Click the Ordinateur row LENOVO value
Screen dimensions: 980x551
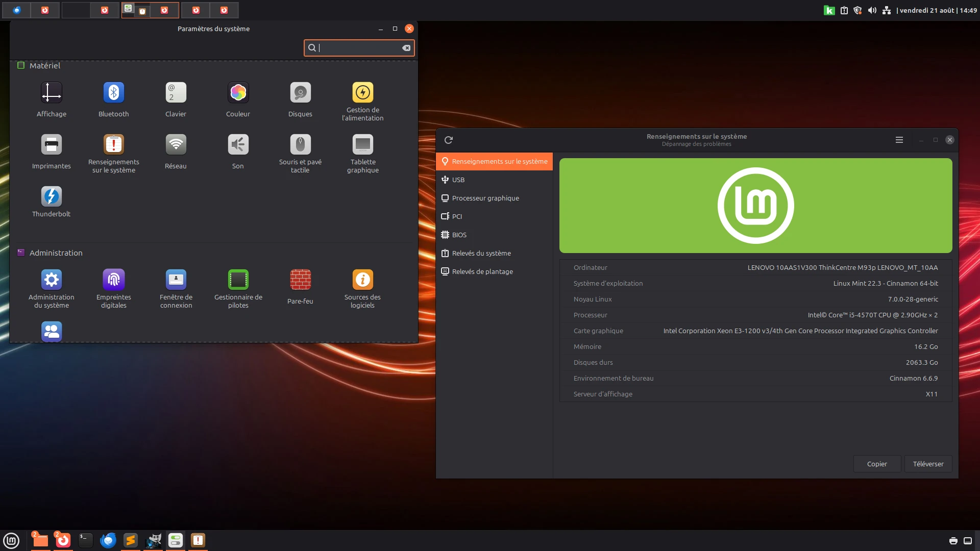tap(842, 267)
